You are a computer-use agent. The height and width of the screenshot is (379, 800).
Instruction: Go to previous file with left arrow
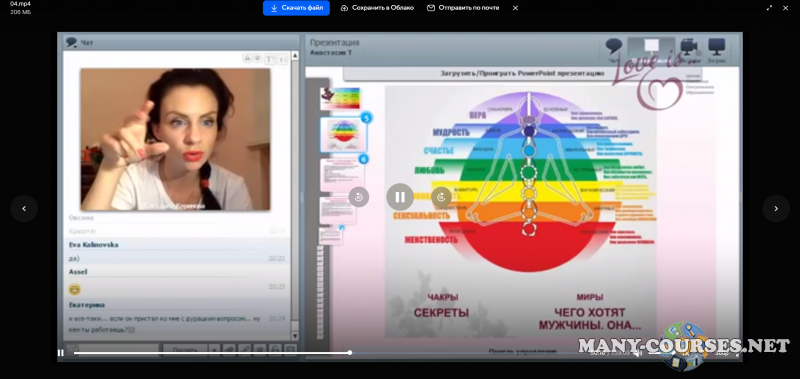click(x=24, y=209)
